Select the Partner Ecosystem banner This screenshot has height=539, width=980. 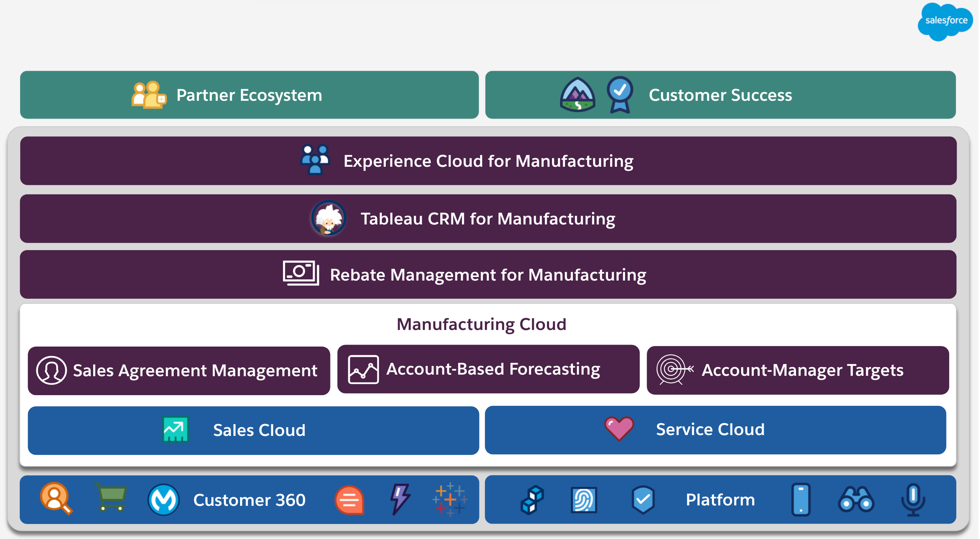click(x=249, y=95)
